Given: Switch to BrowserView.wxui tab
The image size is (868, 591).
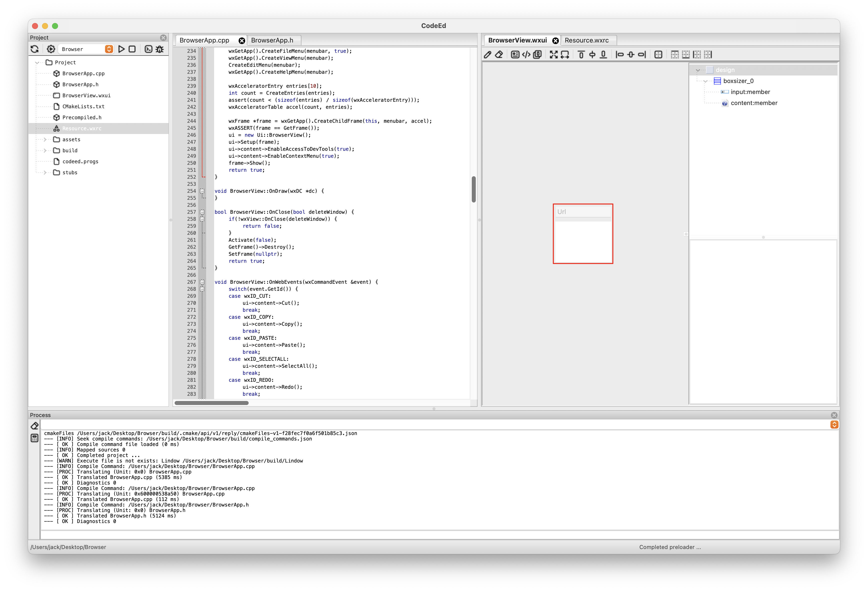Looking at the screenshot, I should point(517,40).
